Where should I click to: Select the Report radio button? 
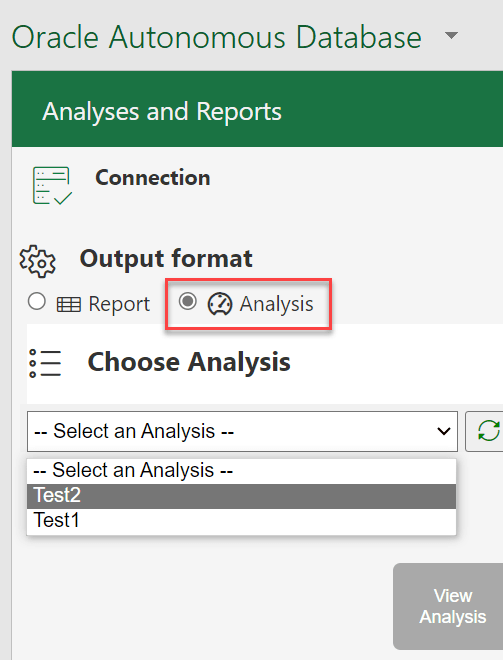pos(37,301)
